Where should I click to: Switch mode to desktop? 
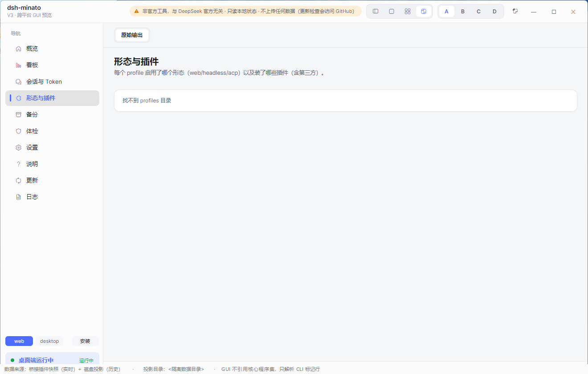[49, 341]
